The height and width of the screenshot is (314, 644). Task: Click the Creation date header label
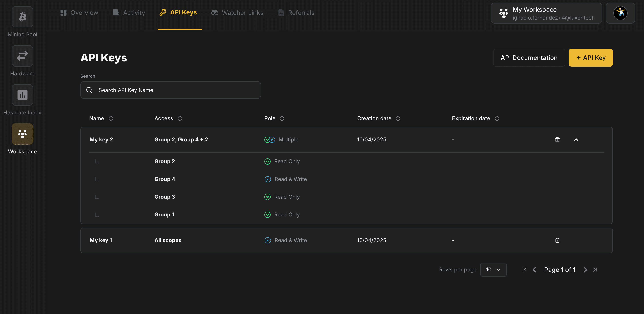(374, 118)
